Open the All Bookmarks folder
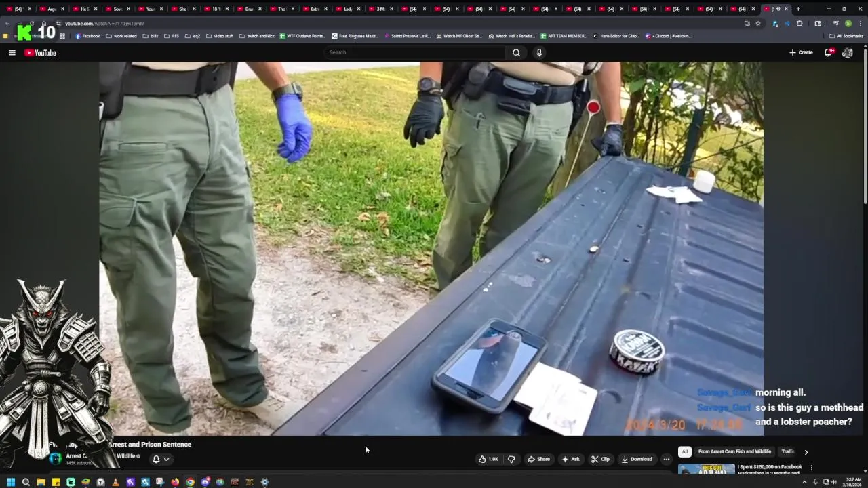The width and height of the screenshot is (868, 488). click(846, 36)
